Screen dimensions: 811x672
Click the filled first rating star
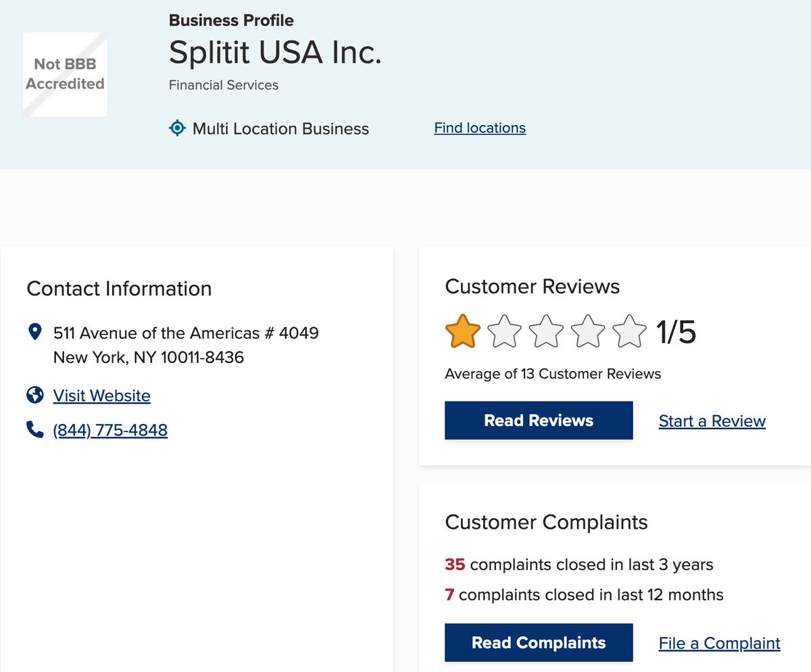463,331
